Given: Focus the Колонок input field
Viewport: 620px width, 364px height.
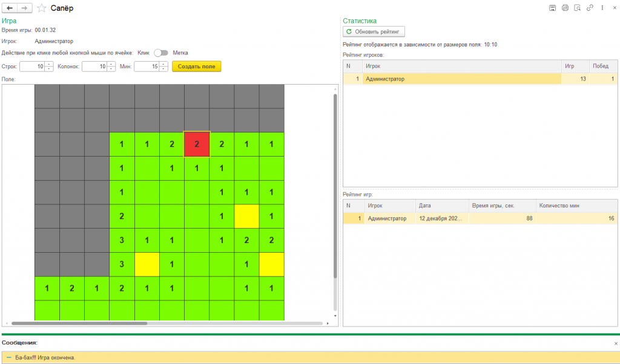Looking at the screenshot, I should tap(94, 67).
